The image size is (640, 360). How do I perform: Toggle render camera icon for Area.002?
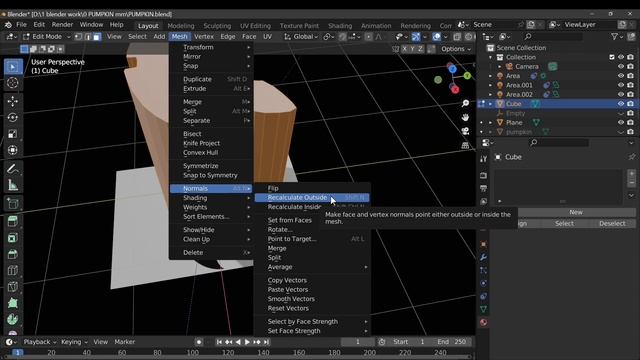coord(631,95)
